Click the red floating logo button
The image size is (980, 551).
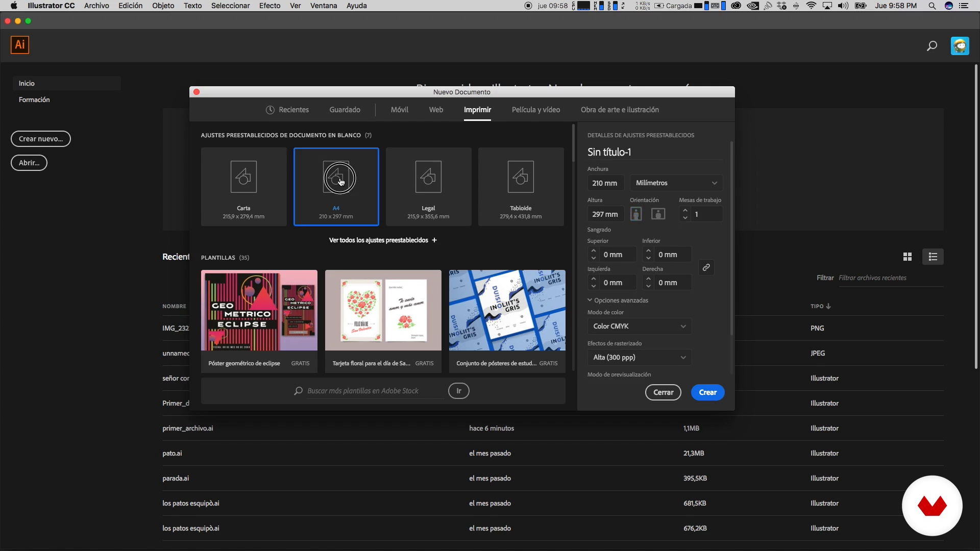point(932,506)
